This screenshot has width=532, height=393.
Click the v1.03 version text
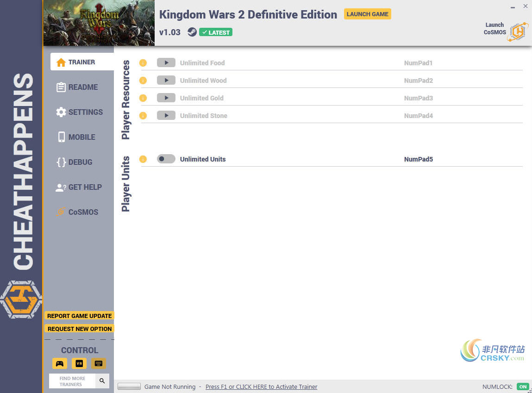pyautogui.click(x=169, y=32)
